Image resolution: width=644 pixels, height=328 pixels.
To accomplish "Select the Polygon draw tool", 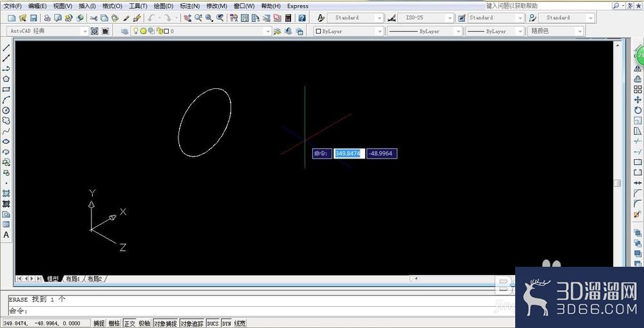I will click(x=6, y=79).
